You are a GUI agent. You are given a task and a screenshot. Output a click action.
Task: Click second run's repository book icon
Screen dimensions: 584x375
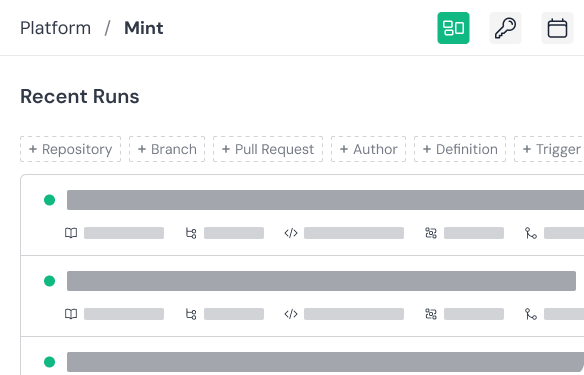[71, 314]
